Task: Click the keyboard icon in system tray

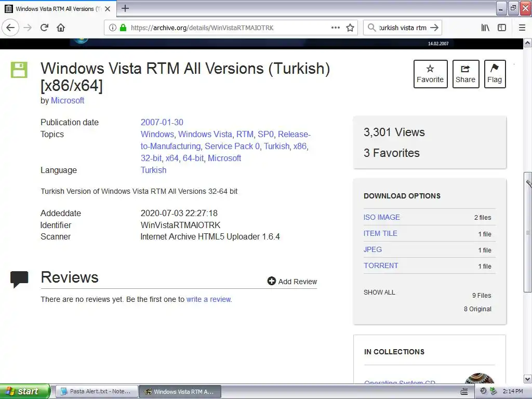Action: coord(464,391)
